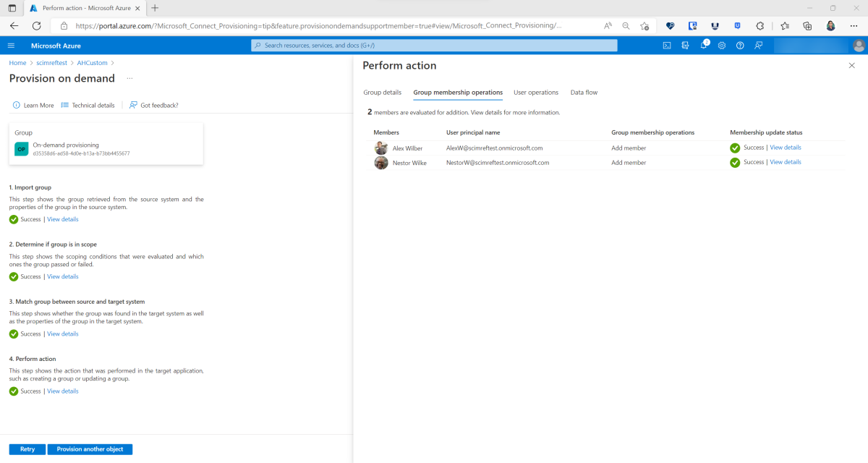Open a new browser tab with the plus
The height and width of the screenshot is (463, 868).
point(155,8)
